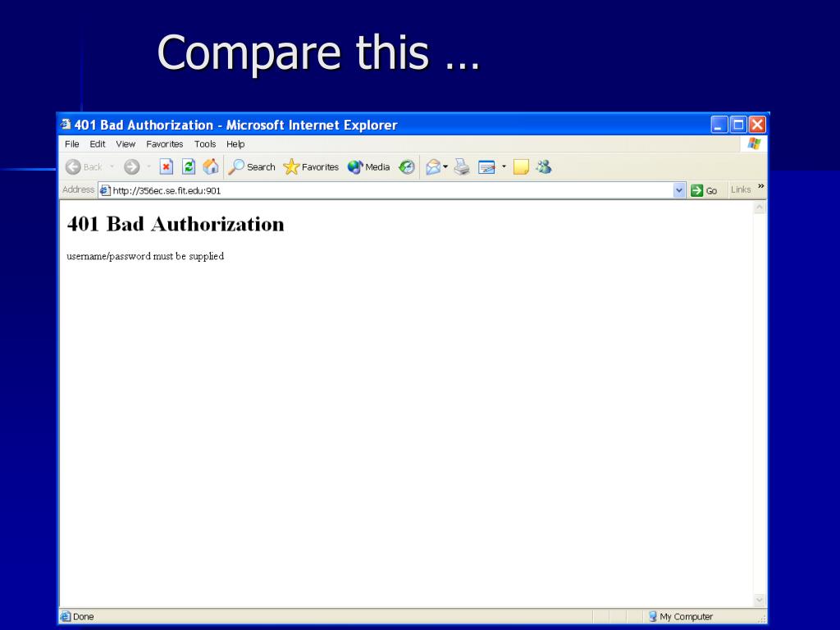Open the Favorites toolbar button
The image size is (840, 630).
pyautogui.click(x=311, y=167)
